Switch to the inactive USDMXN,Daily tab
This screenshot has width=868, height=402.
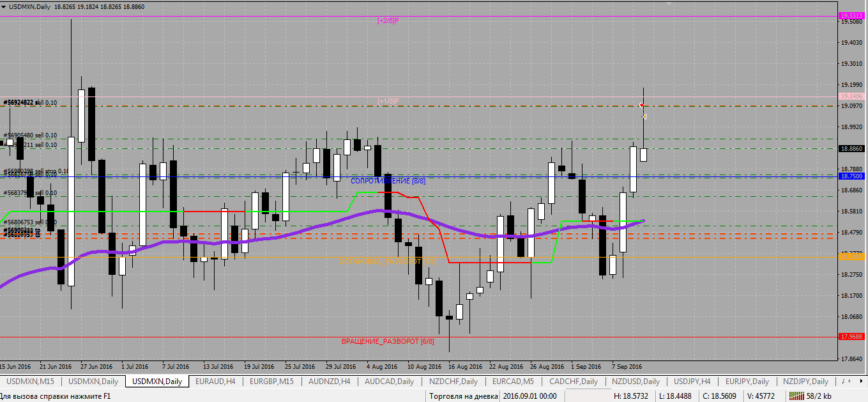(93, 382)
